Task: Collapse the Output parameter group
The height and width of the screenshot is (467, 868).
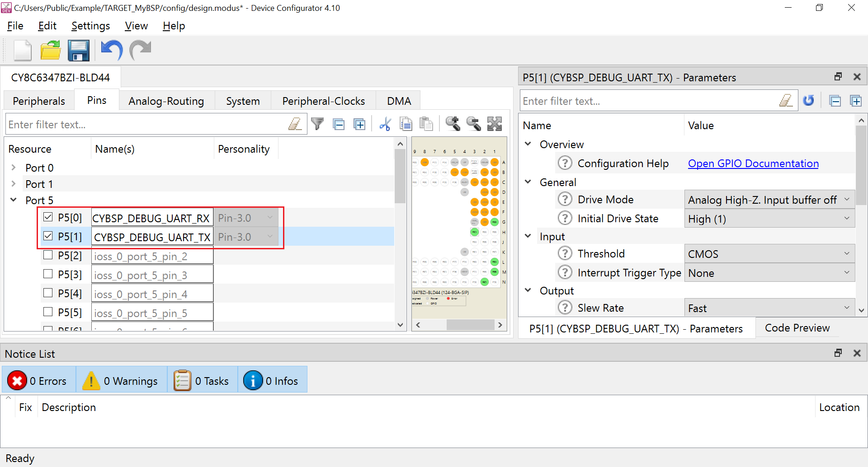Action: tap(528, 290)
